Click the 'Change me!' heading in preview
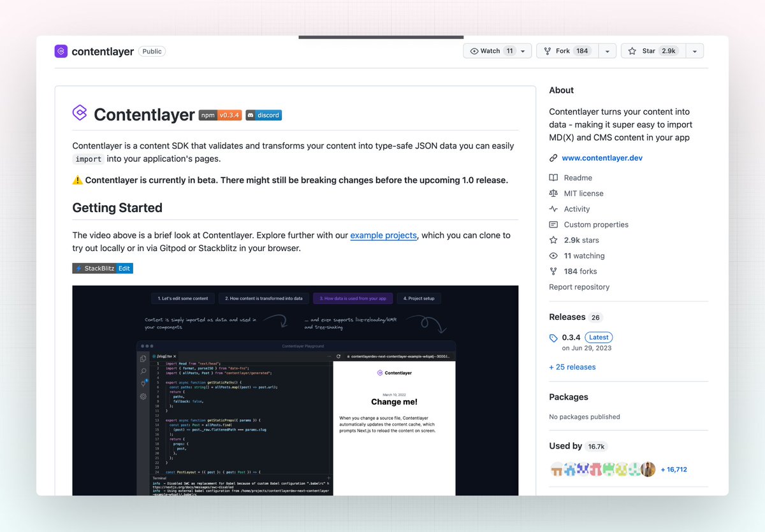765x532 pixels. pyautogui.click(x=394, y=402)
